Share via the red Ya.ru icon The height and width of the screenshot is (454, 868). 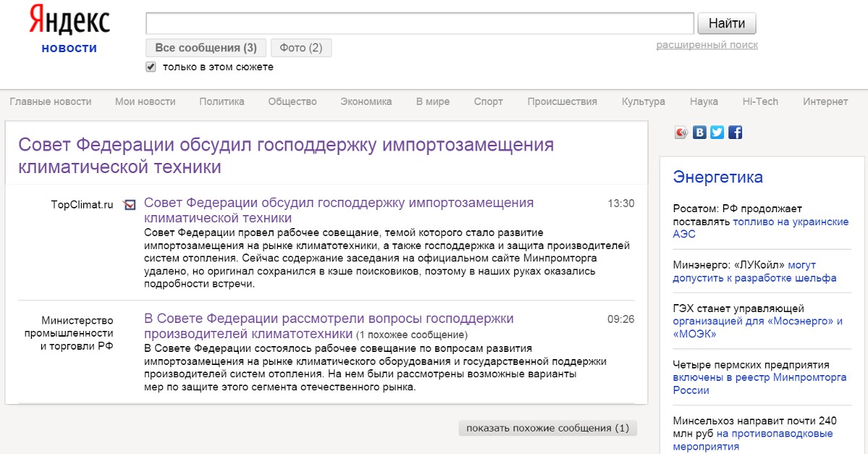[x=681, y=133]
